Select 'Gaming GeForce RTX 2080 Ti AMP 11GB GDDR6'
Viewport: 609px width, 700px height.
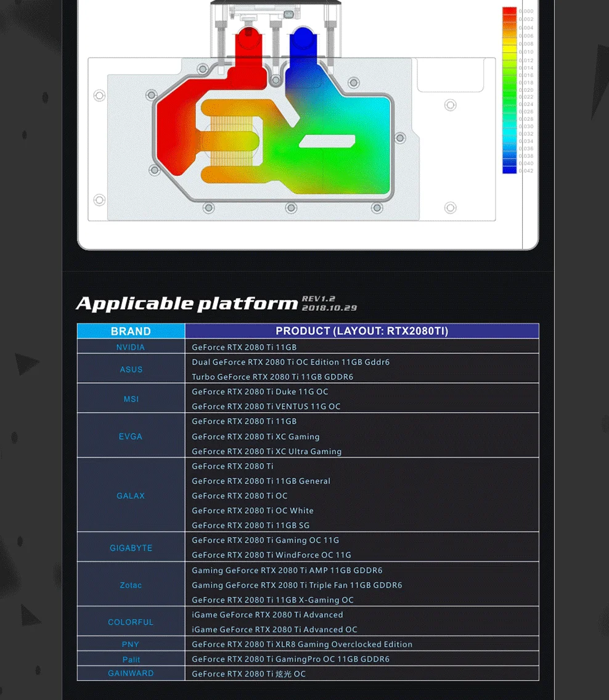(287, 570)
